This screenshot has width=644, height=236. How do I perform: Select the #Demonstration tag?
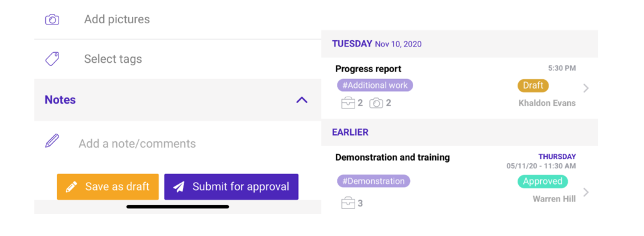click(x=374, y=181)
